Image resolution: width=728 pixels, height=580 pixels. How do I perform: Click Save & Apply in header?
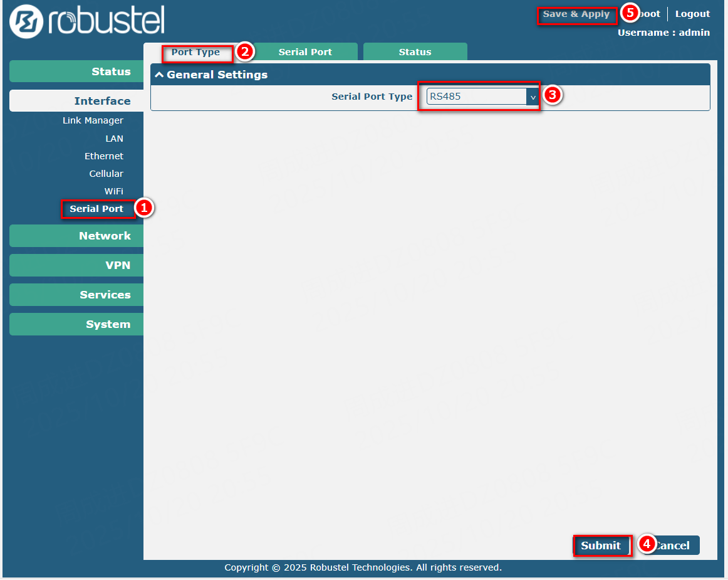(576, 14)
